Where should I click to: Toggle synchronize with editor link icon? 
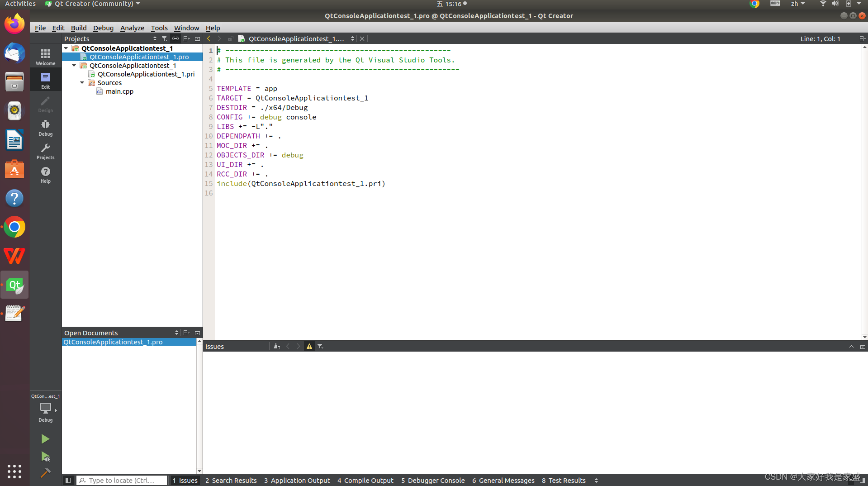[175, 39]
